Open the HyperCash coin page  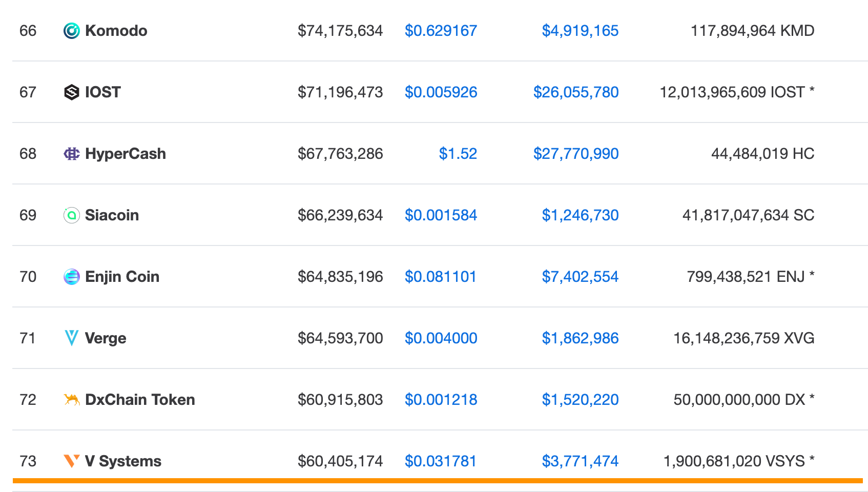126,154
